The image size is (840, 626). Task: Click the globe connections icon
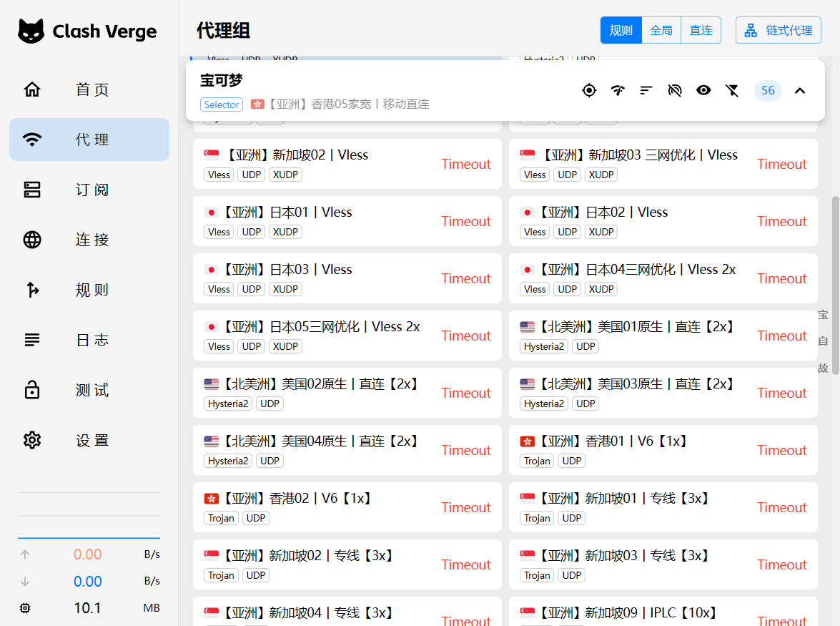[32, 240]
